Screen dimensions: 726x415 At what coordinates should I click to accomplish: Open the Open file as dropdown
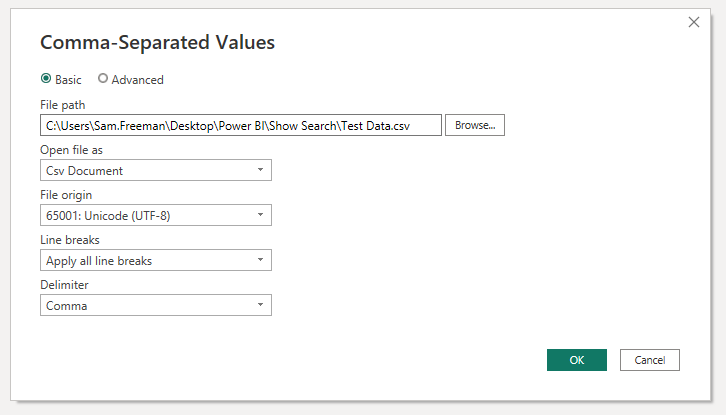(x=156, y=170)
